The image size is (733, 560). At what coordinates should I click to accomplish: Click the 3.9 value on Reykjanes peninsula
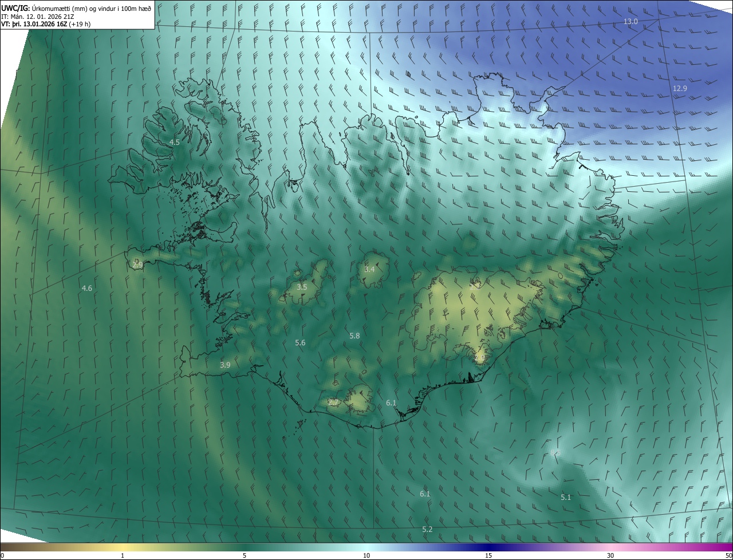pos(225,365)
